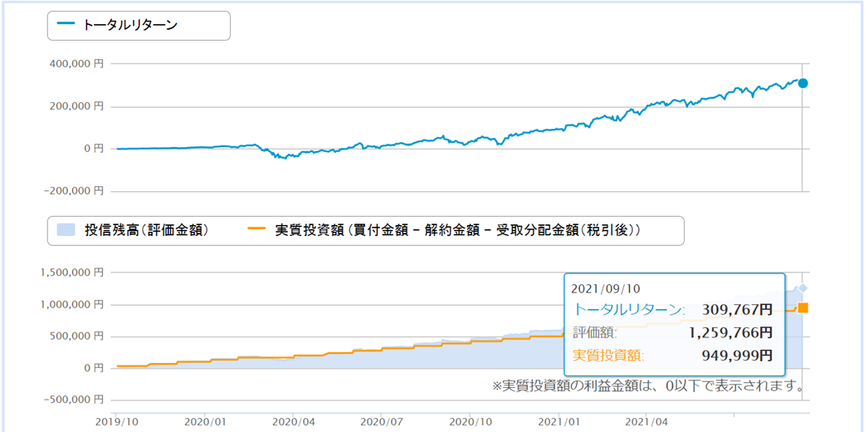Image resolution: width=868 pixels, height=432 pixels.
Task: Click the light blue 投信残高 legend swatch
Action: pos(67,230)
